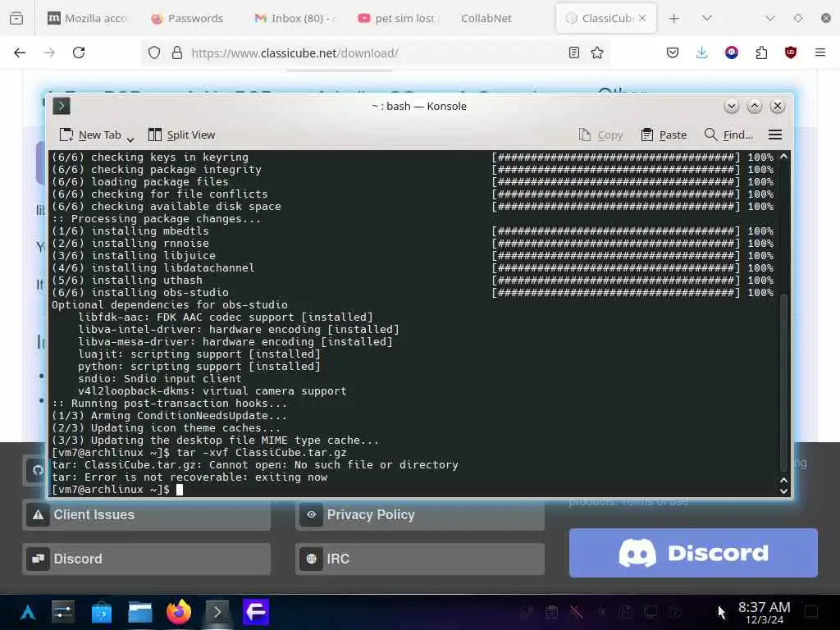Image resolution: width=840 pixels, height=630 pixels.
Task: Save page to Pocket
Action: pos(673,52)
